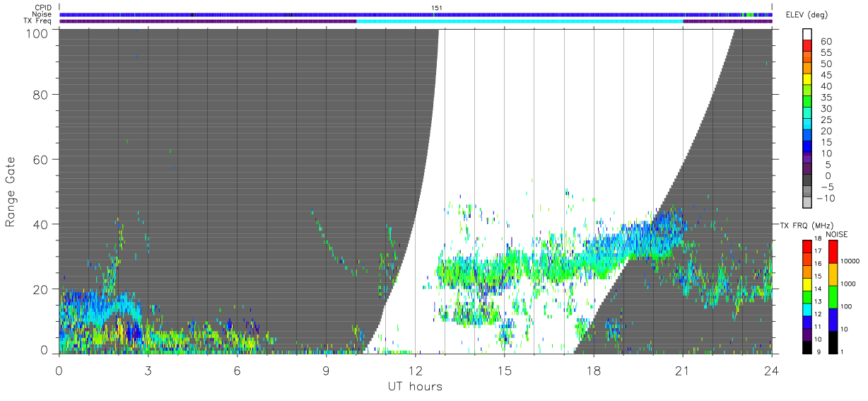Click the 21 tick on the UT hours axis
This screenshot has width=868, height=401.
pyautogui.click(x=682, y=370)
